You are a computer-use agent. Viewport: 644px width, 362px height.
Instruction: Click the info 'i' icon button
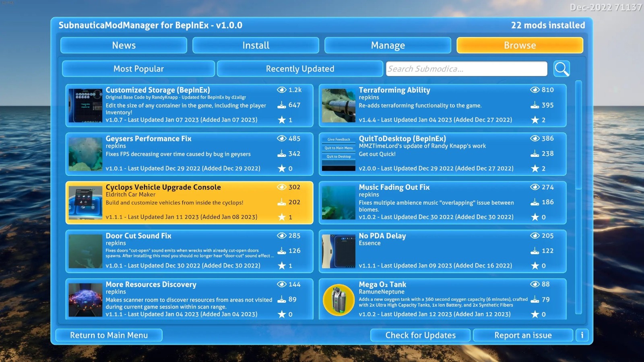[x=582, y=335]
